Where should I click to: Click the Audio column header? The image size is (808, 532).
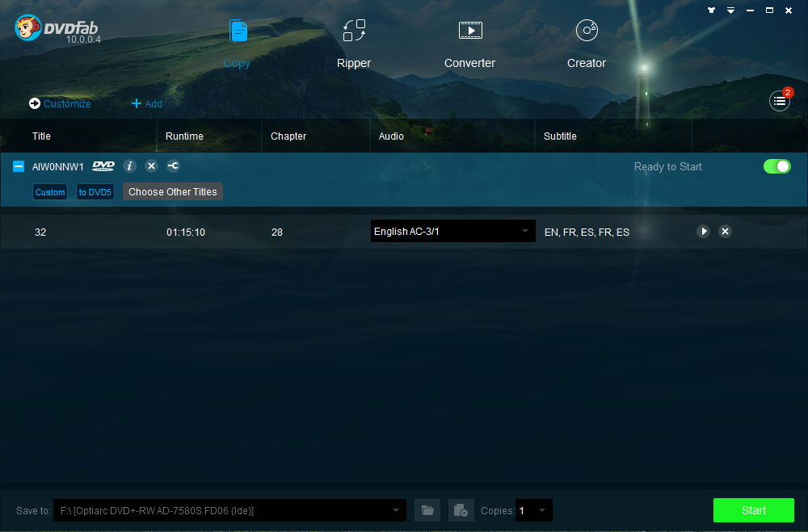point(391,136)
